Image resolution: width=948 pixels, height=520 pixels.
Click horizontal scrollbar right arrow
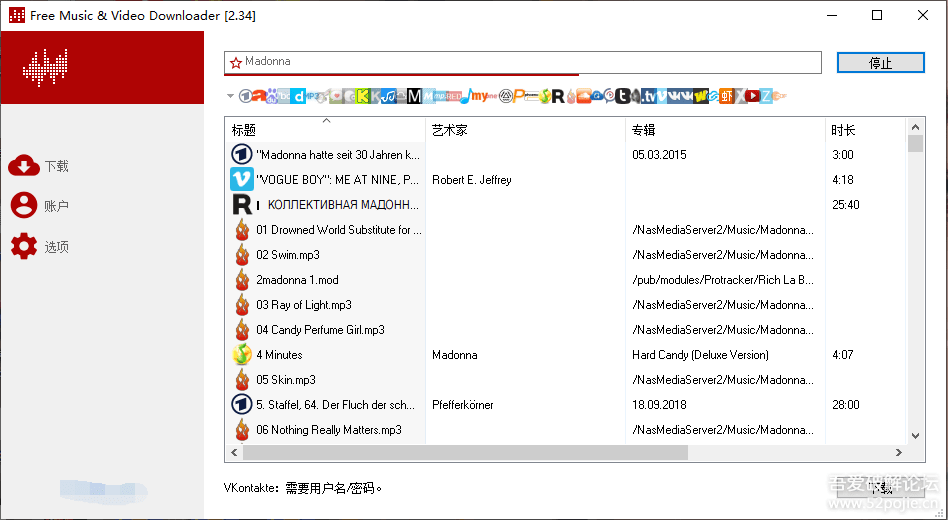tap(898, 452)
